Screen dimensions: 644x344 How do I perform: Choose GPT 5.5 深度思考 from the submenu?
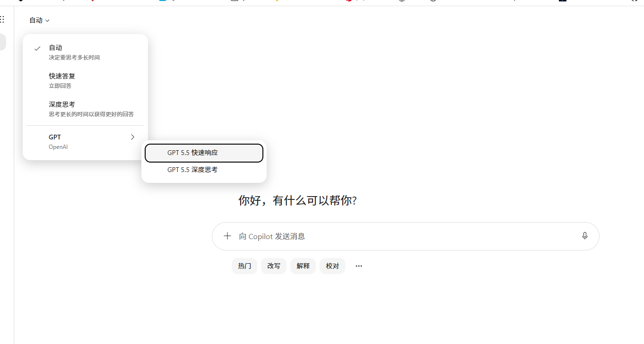tap(204, 170)
